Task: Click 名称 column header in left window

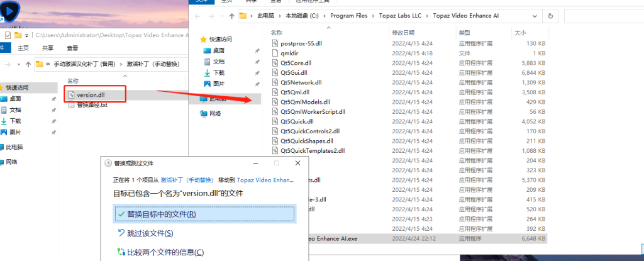Action: point(73,81)
